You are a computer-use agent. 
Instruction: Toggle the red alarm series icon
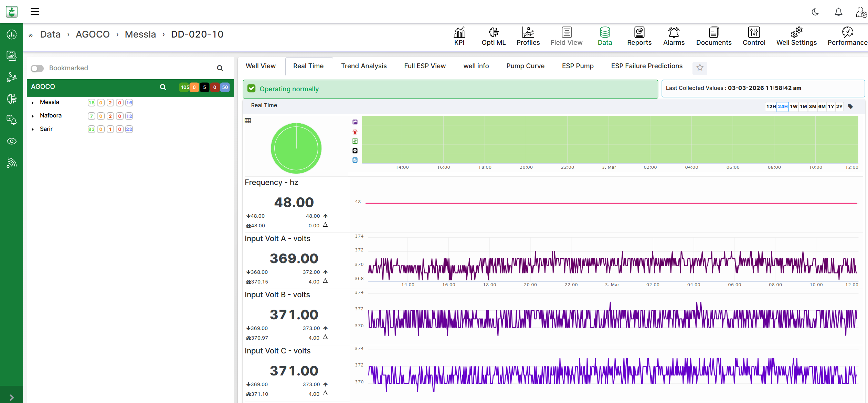click(x=355, y=132)
